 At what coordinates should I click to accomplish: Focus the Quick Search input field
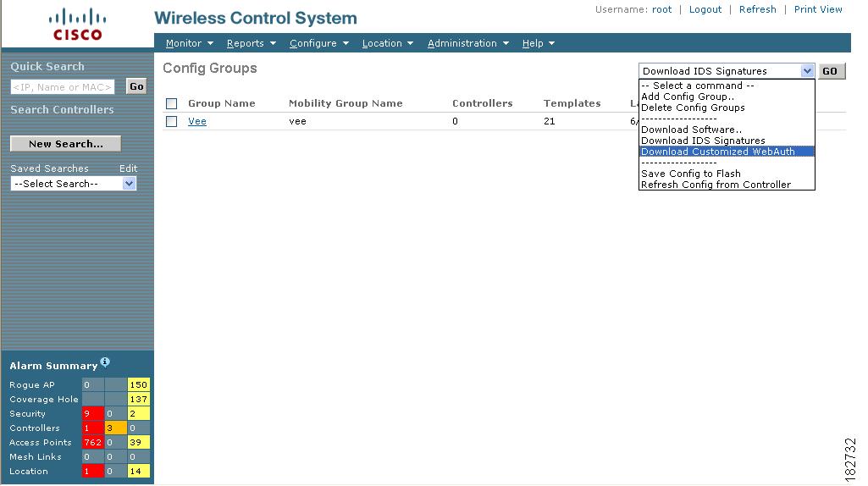click(x=63, y=87)
